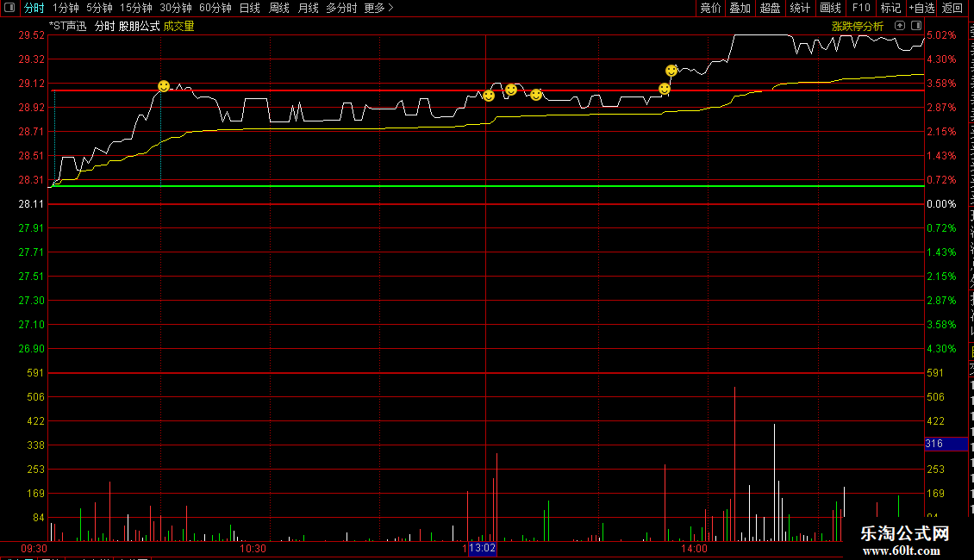
Task: Click the 超盘 button
Action: point(770,8)
